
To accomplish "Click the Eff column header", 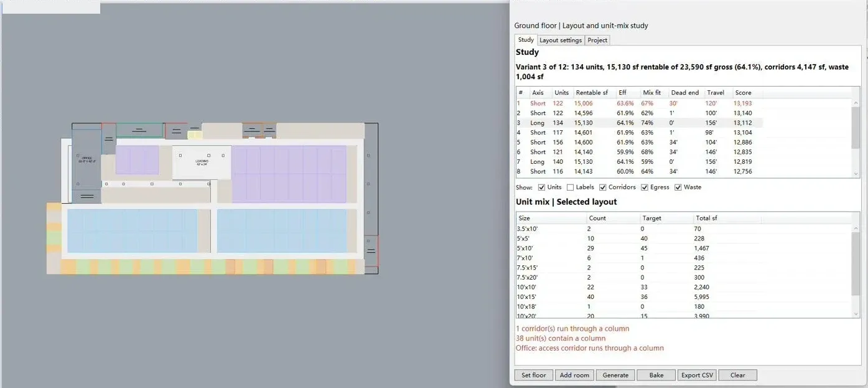I will 628,93.
